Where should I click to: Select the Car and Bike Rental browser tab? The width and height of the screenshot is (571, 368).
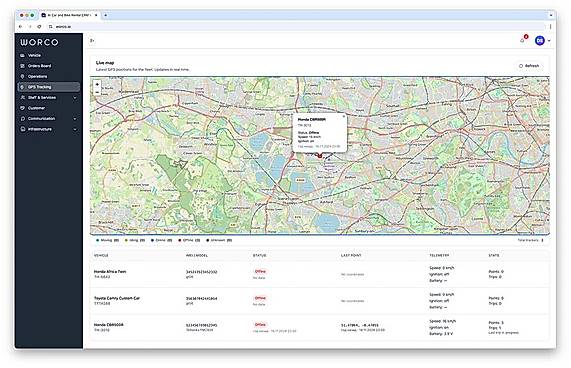tap(69, 15)
